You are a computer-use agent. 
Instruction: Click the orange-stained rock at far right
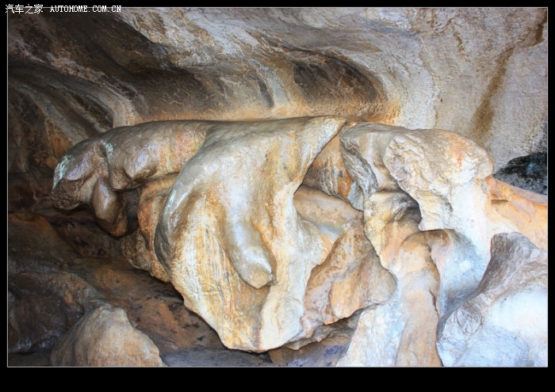519,210
